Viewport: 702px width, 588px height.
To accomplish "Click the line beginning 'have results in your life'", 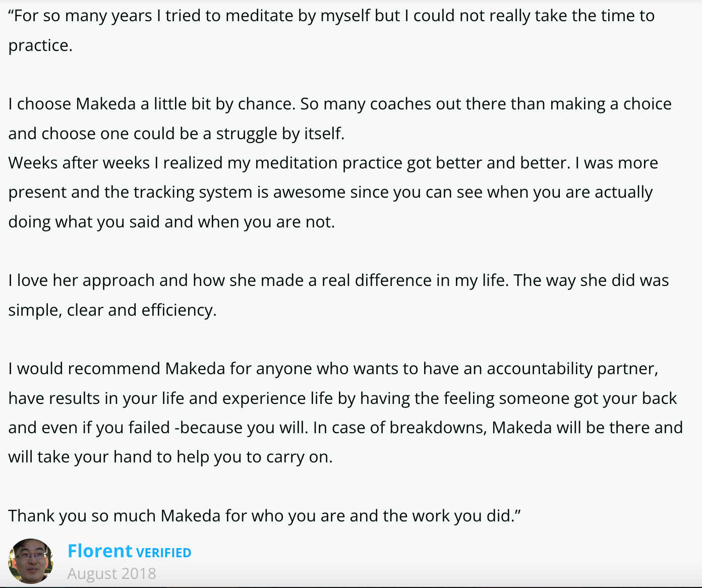I will pyautogui.click(x=342, y=398).
